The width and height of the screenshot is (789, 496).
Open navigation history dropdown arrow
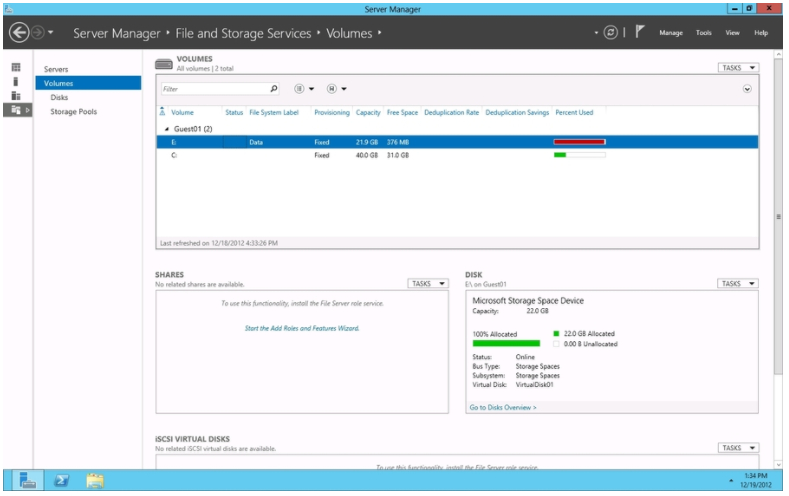pyautogui.click(x=50, y=33)
